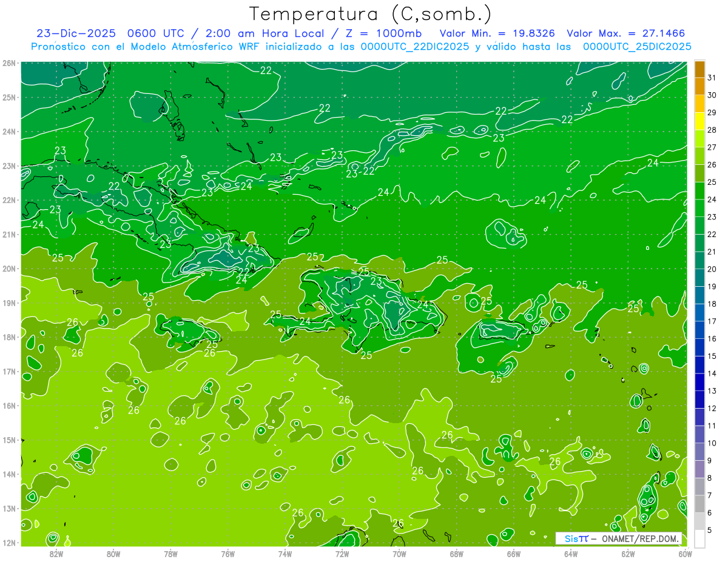
Task: Click the color bar label '8'
Action: [x=710, y=478]
